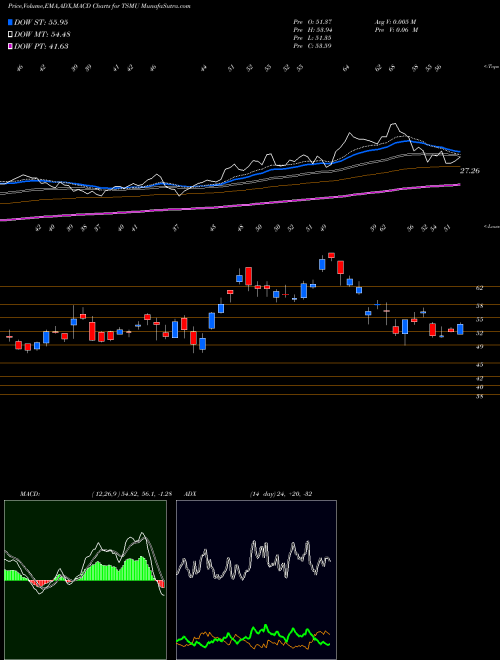Click the Avg V average volume value
This screenshot has height=660, width=500.
click(x=396, y=22)
